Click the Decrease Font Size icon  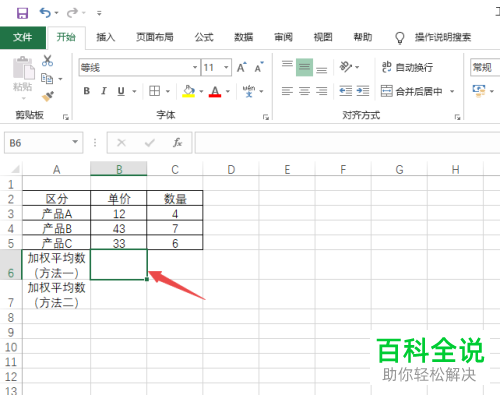259,67
